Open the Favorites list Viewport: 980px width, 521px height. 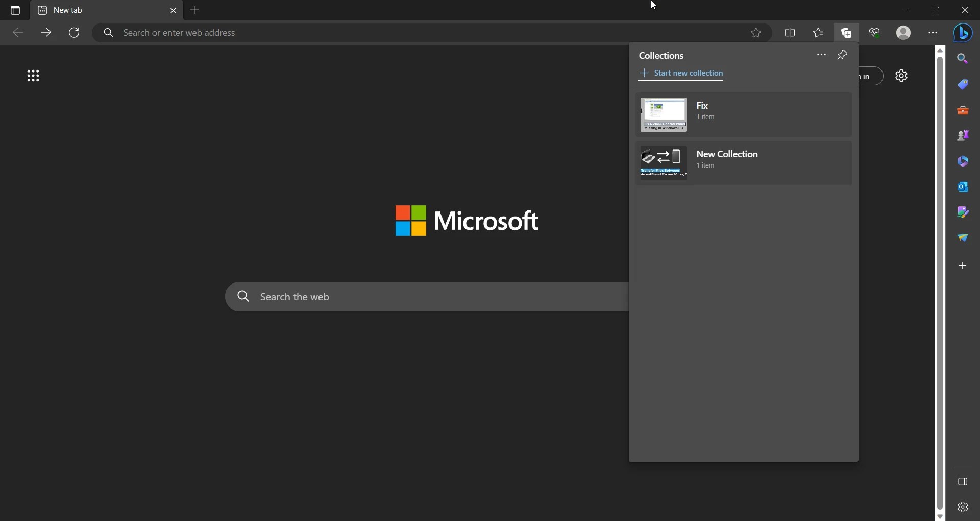point(819,33)
